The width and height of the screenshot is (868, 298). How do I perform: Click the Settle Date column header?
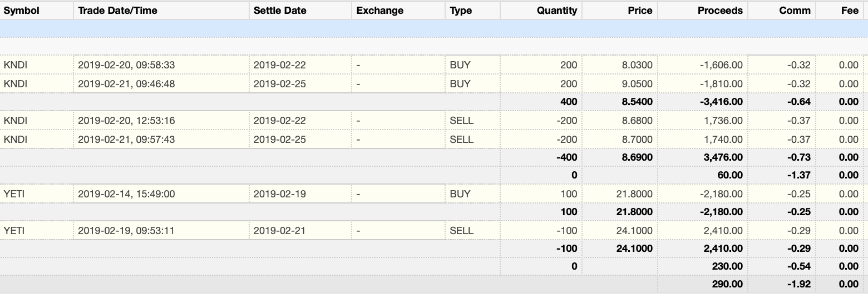(280, 11)
